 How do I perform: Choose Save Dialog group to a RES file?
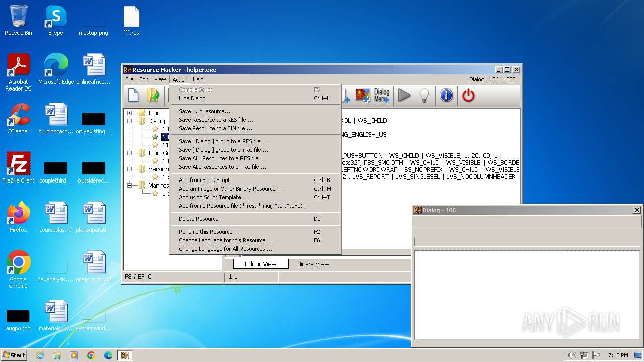coord(256,141)
